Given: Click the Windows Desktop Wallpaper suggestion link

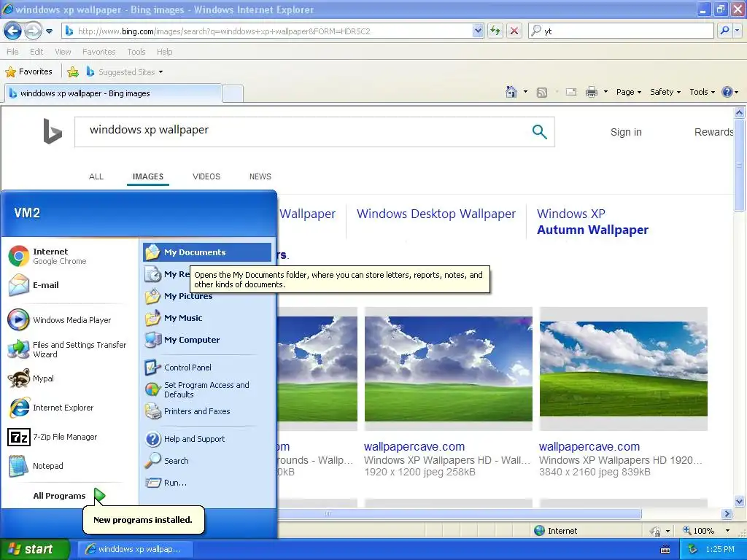Looking at the screenshot, I should [436, 214].
